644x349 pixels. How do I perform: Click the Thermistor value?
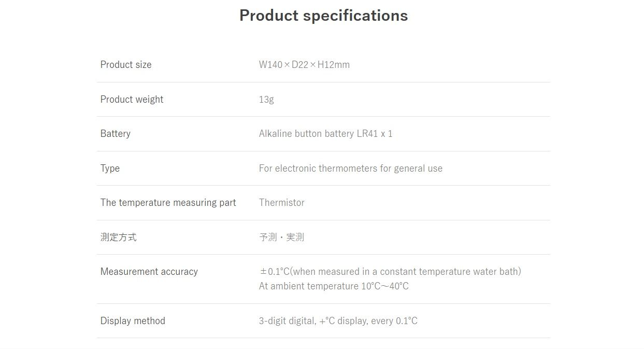point(282,203)
